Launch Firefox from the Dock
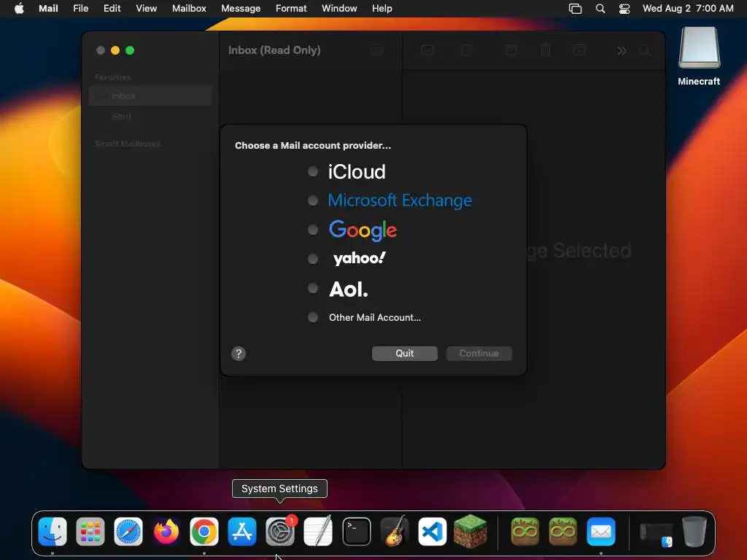Image resolution: width=747 pixels, height=560 pixels. [x=166, y=531]
